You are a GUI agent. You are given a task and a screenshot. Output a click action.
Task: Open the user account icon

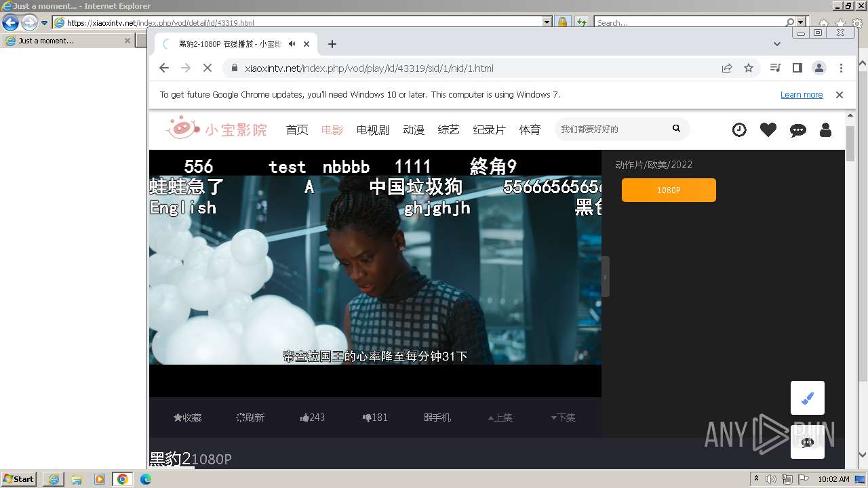(825, 129)
